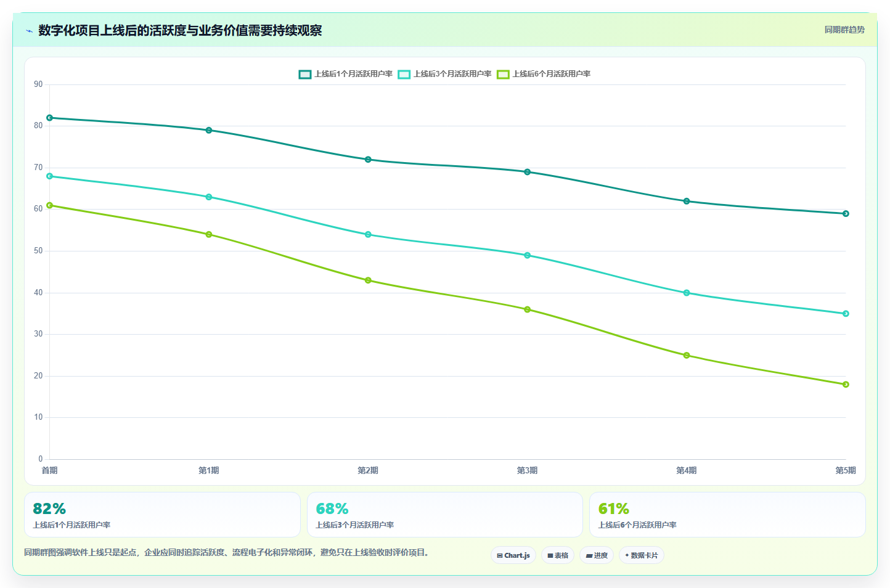Select the 6-month line point at 第2期
Viewport: 890px width, 588px height.
(x=368, y=280)
